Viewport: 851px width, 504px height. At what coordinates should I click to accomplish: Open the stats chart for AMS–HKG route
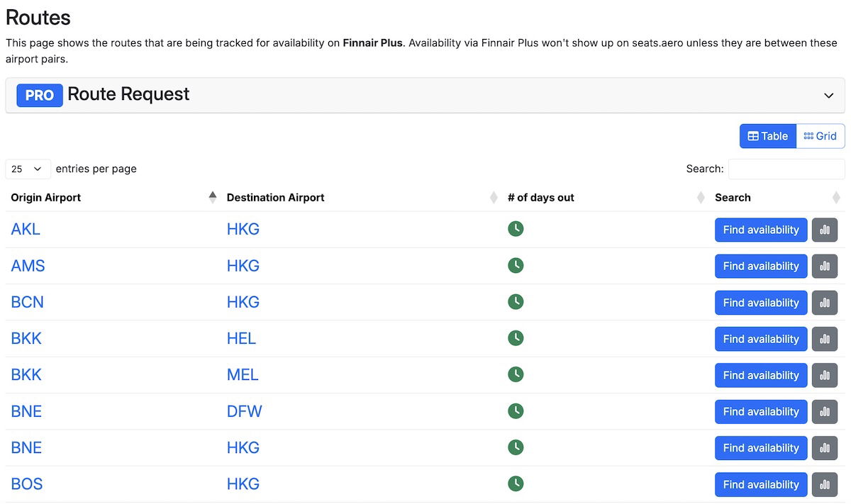pos(824,266)
